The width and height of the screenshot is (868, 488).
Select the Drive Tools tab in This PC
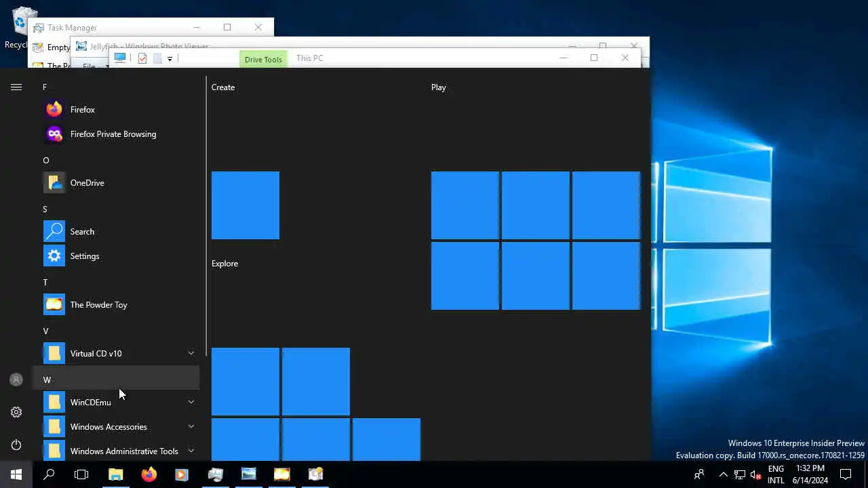click(x=263, y=59)
